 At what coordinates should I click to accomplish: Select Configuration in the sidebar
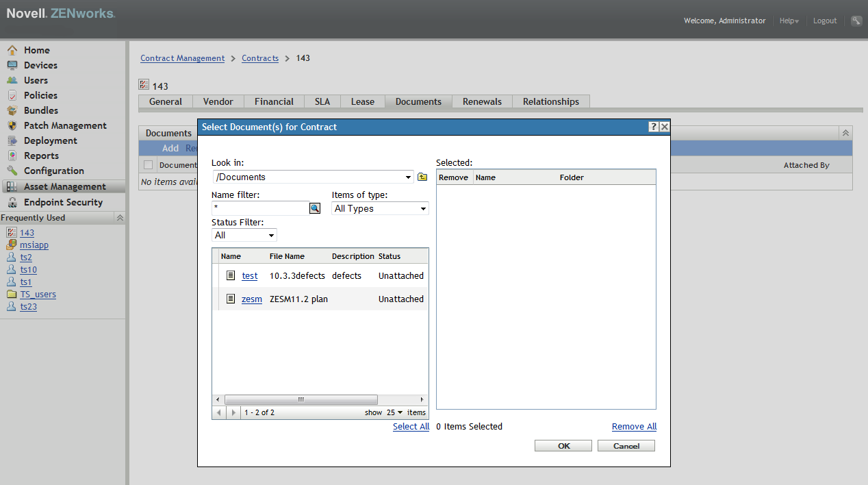[54, 171]
